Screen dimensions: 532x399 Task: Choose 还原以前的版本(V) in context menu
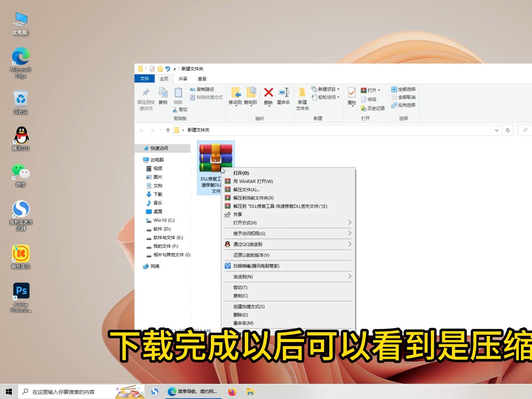pos(288,255)
